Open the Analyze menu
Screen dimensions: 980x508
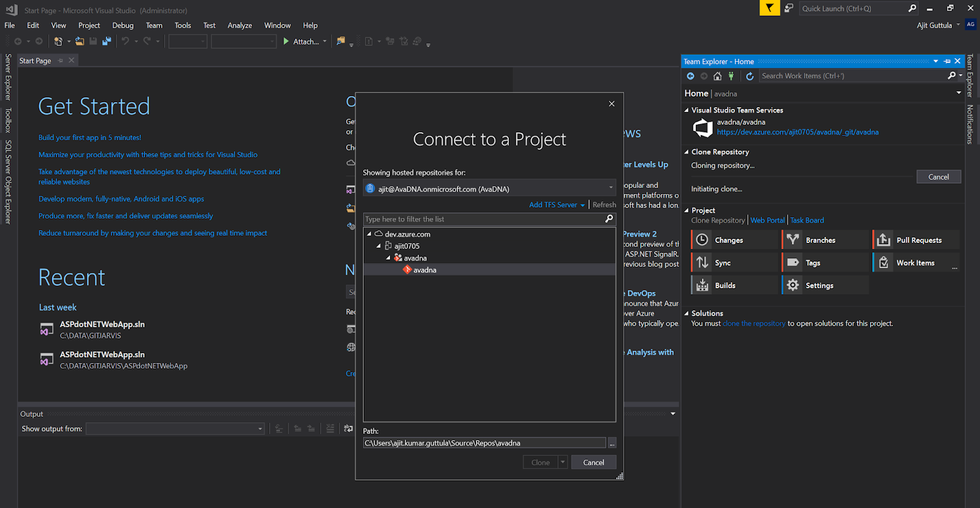pos(240,25)
